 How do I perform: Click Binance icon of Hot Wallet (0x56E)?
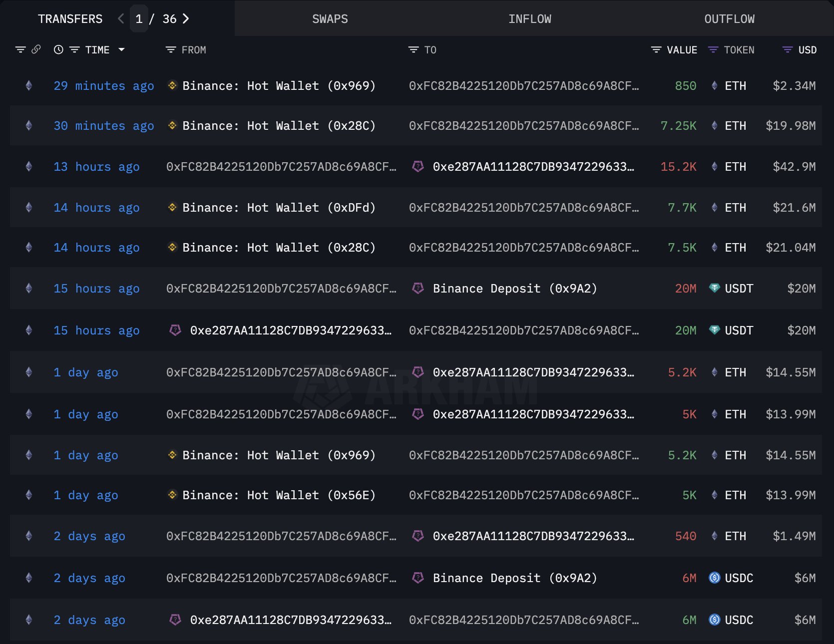172,495
